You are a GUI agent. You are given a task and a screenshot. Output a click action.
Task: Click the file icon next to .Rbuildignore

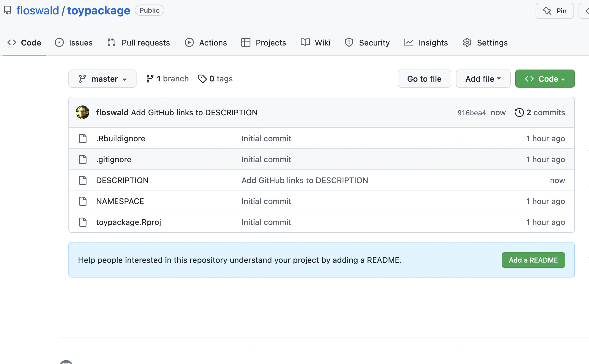pos(83,138)
